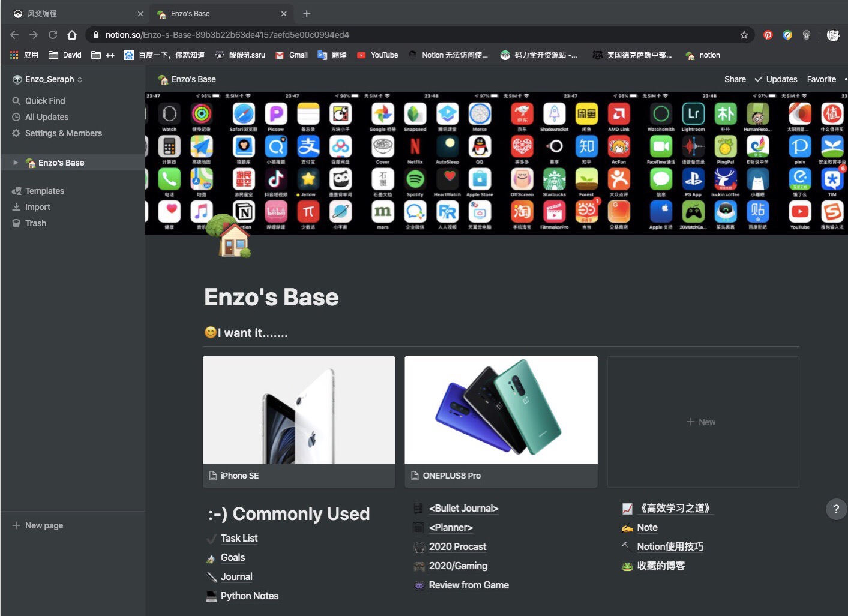848x616 pixels.
Task: Click the browser back arrow
Action: [14, 35]
